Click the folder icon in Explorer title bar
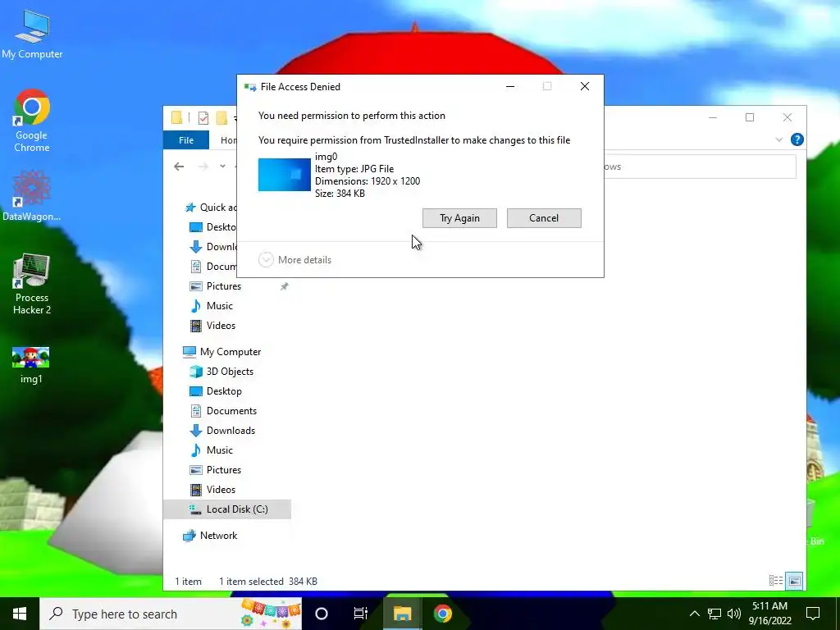 (176, 117)
